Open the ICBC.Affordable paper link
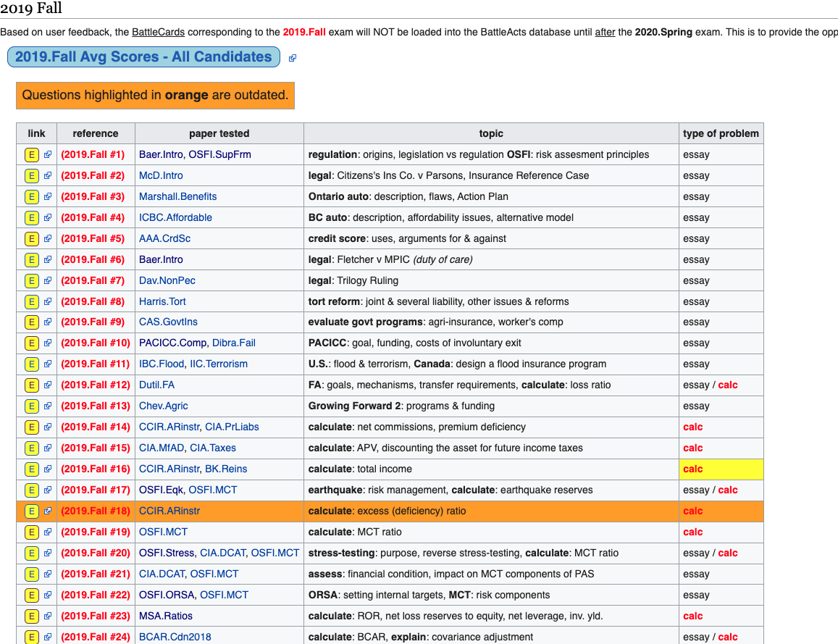 (175, 217)
